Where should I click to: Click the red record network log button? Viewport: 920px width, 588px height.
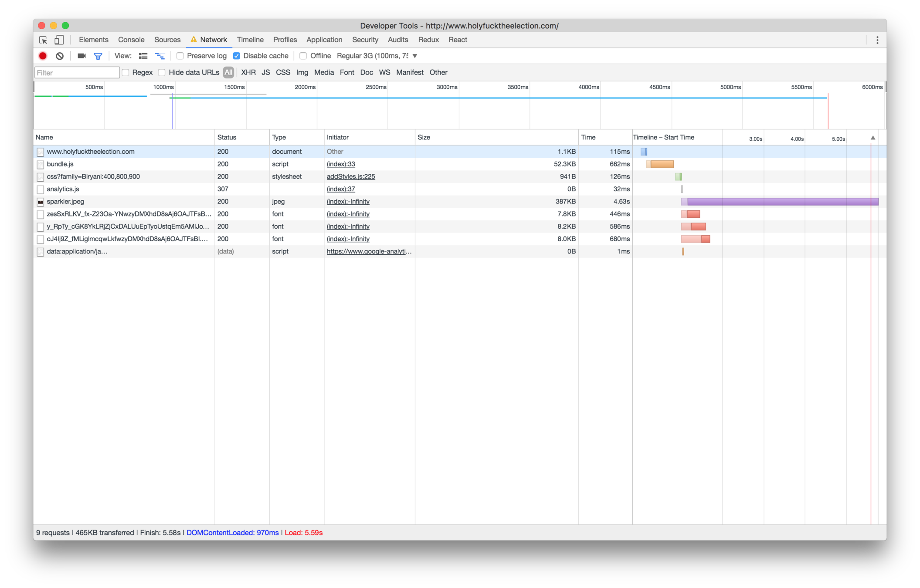tap(43, 56)
